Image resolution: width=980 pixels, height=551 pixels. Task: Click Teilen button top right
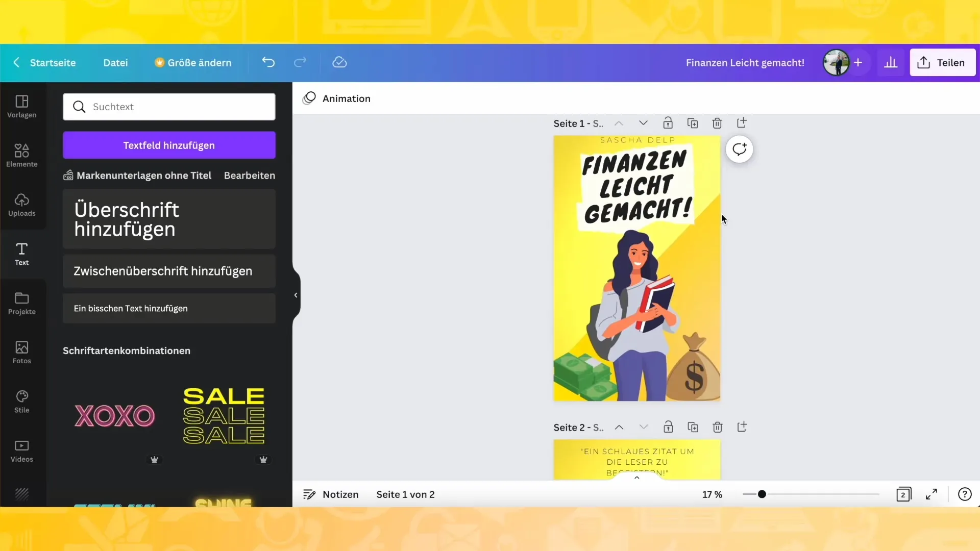tap(943, 62)
